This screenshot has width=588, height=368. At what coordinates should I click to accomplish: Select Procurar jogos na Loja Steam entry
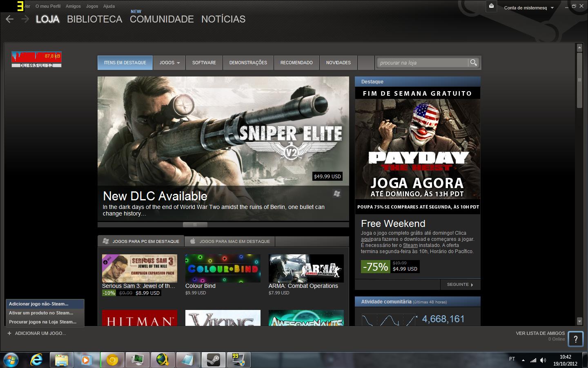tap(45, 322)
